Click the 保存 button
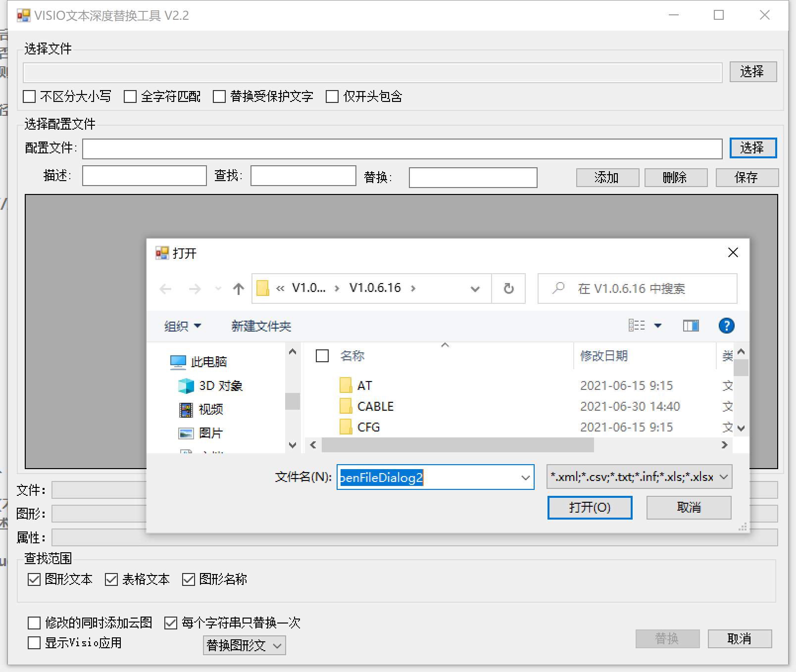This screenshot has height=672, width=796. coord(747,178)
